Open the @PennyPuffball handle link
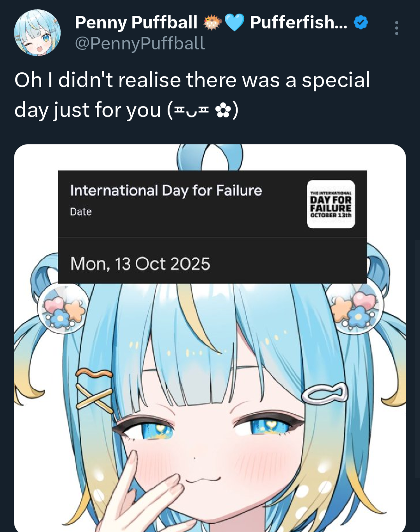Viewport: 420px width, 532px height. pyautogui.click(x=140, y=43)
